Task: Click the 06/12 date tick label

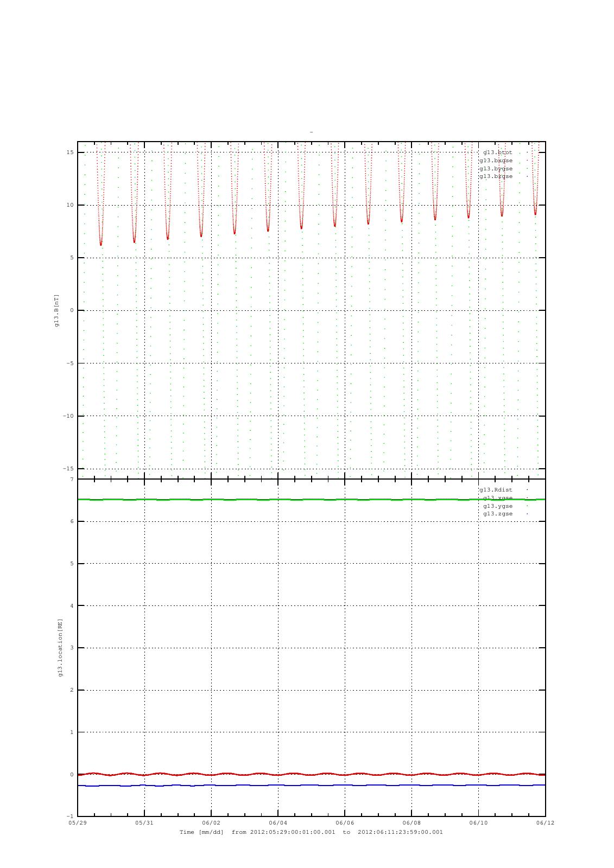Action: coord(545,822)
